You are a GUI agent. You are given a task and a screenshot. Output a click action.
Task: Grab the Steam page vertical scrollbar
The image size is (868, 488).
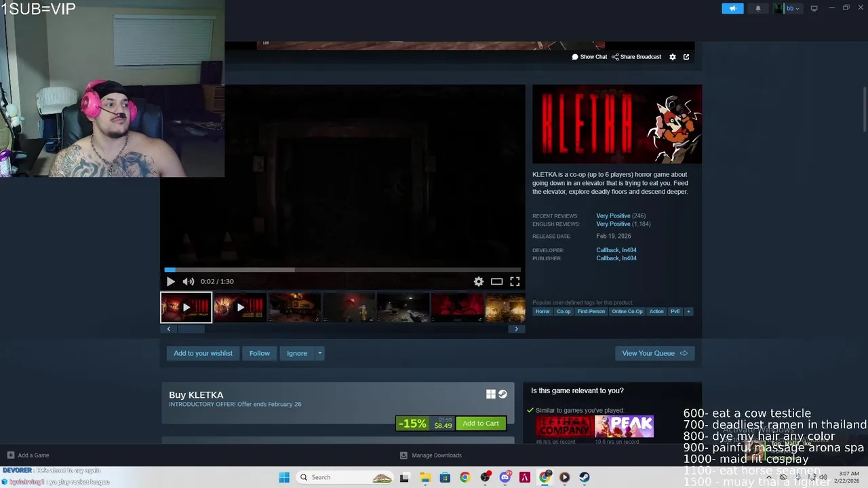pos(864,108)
